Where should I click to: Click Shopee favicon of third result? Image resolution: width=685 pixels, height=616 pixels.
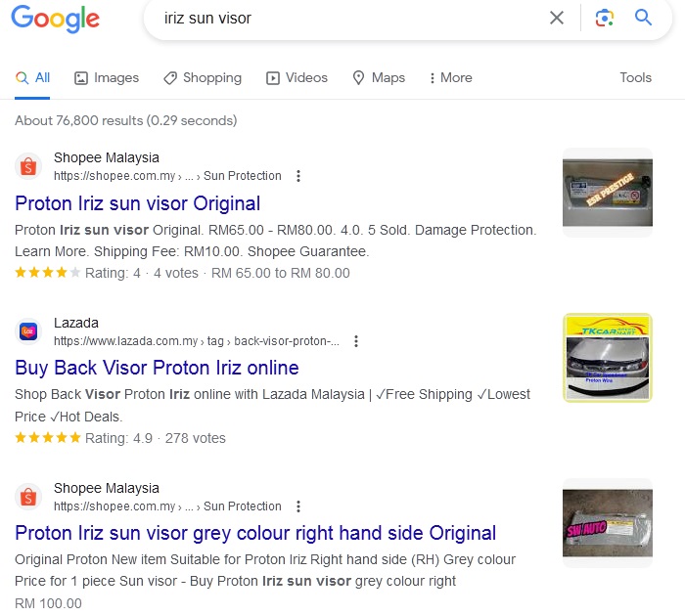pyautogui.click(x=28, y=497)
